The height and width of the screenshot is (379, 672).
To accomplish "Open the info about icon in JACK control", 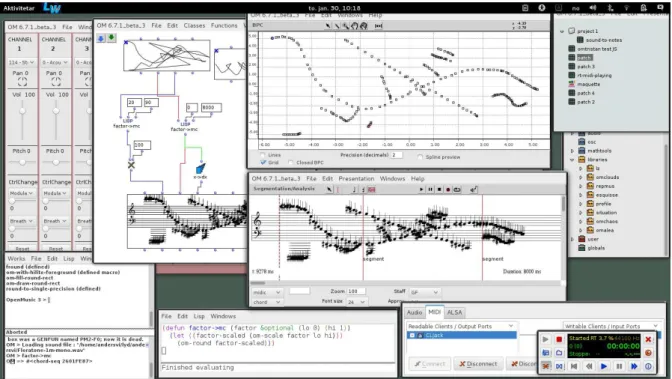I will click(x=648, y=366).
